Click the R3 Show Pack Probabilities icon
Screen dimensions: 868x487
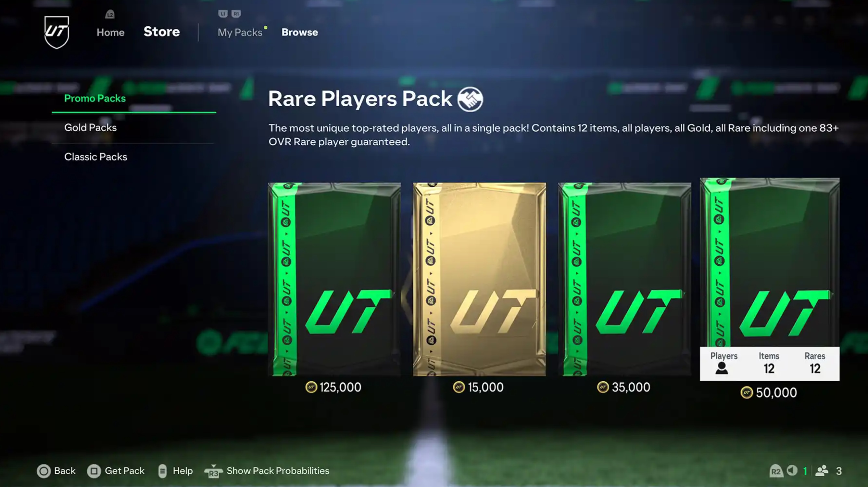(x=213, y=471)
